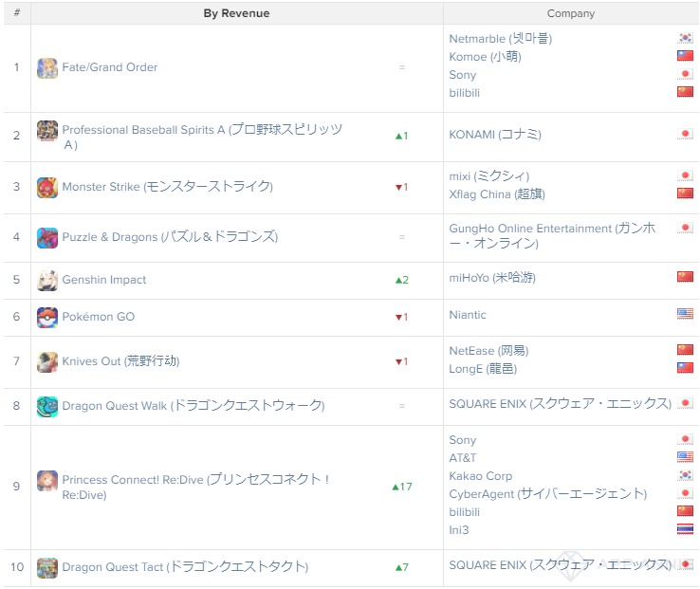
Task: Open the Dragon Quest Walk link
Action: click(x=193, y=405)
